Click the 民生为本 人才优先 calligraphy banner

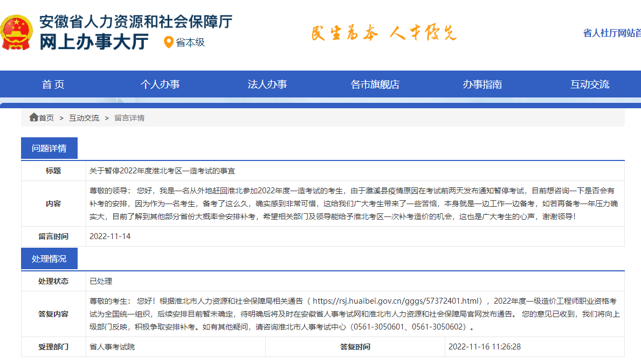click(x=383, y=33)
